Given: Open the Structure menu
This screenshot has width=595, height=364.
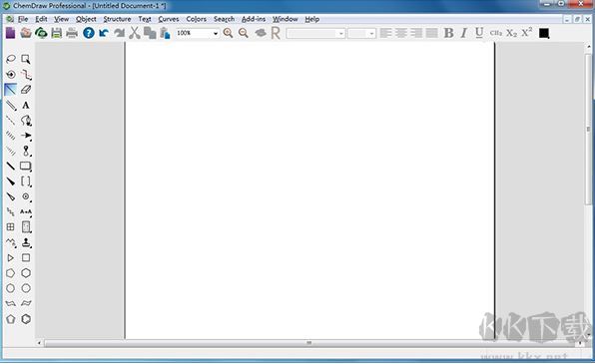Looking at the screenshot, I should tap(117, 19).
